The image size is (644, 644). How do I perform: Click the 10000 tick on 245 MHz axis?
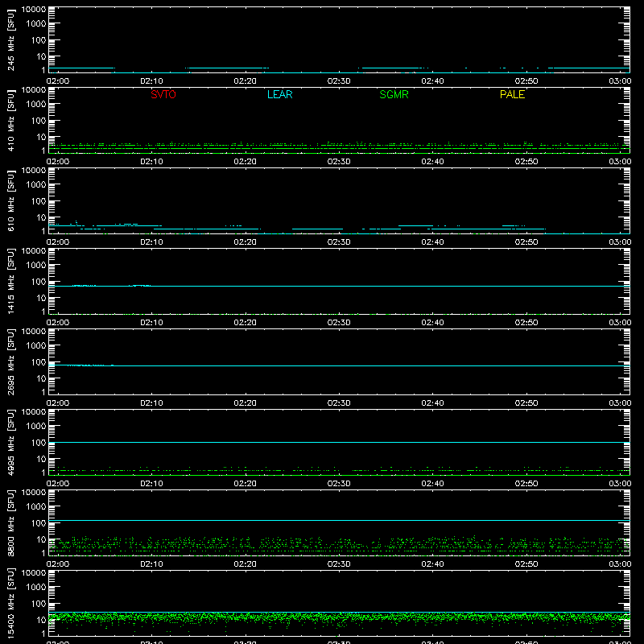[34, 10]
